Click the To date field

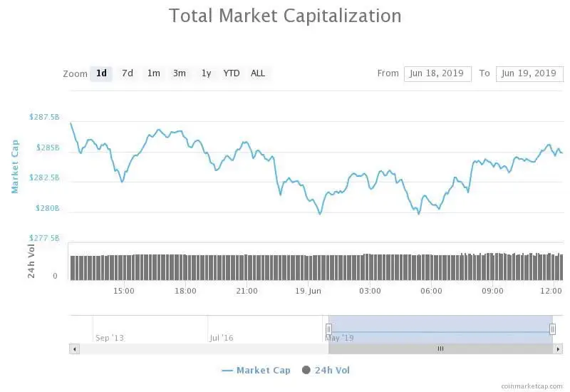point(529,73)
